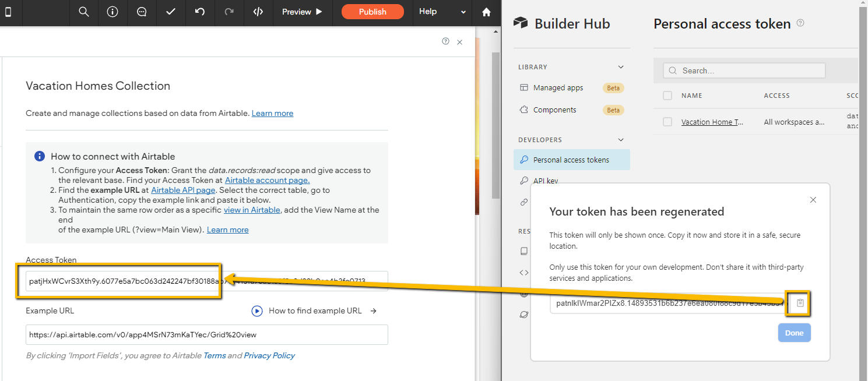Open the Info panel icon
Screen dimensions: 868x381
coord(113,11)
